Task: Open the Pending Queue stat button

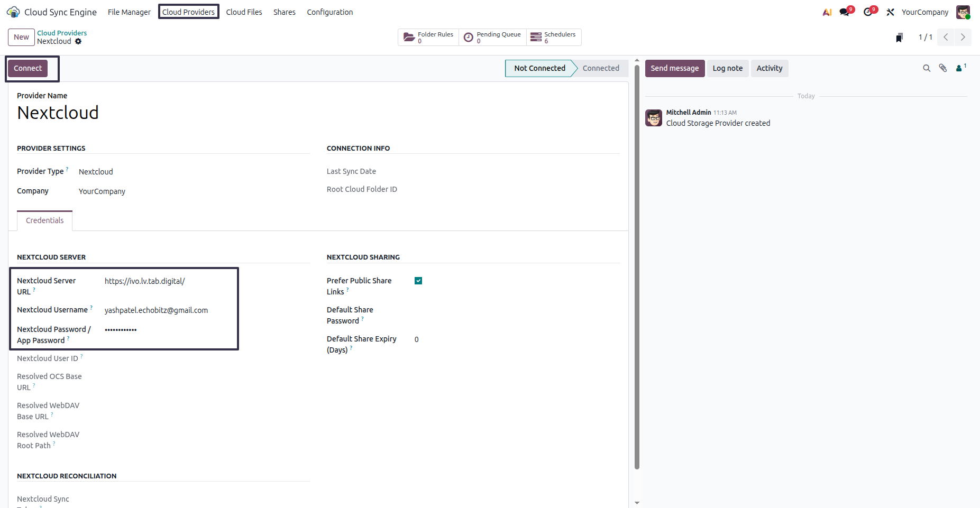Action: 492,37
